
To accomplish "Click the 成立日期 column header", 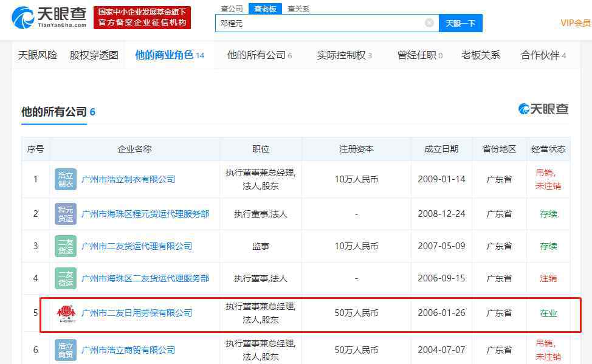I will click(441, 149).
